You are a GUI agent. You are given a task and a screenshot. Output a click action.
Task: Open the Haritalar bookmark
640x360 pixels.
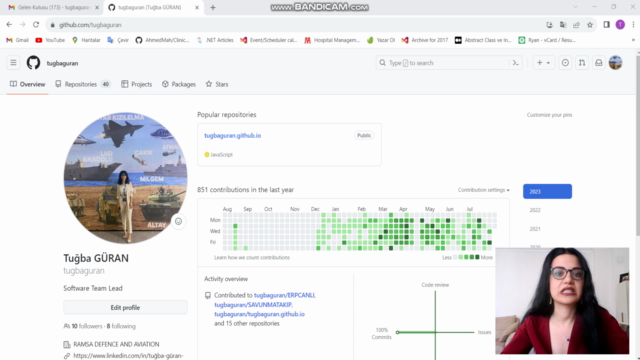click(x=86, y=40)
